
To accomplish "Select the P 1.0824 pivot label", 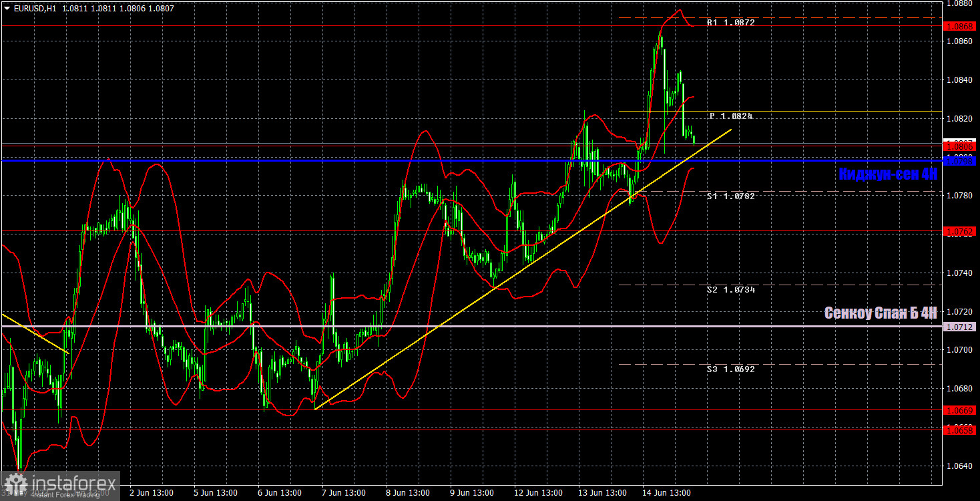I will [731, 116].
